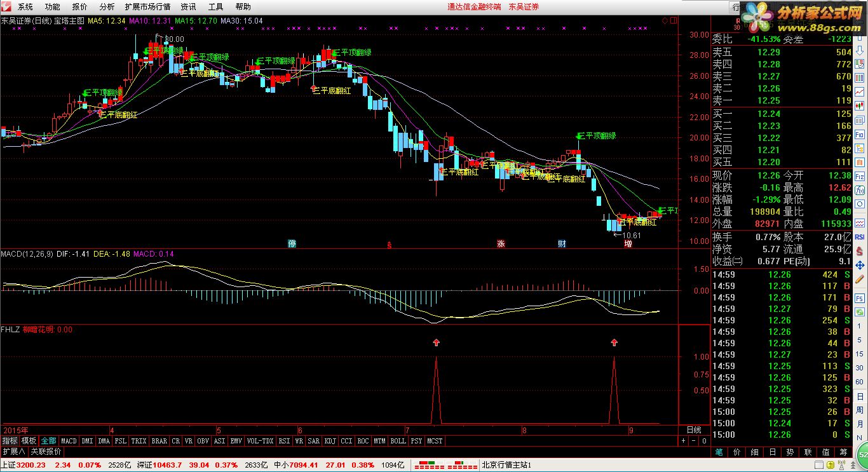The image size is (868, 472).
Task: Click the '财' event marker on chart
Action: 562,243
